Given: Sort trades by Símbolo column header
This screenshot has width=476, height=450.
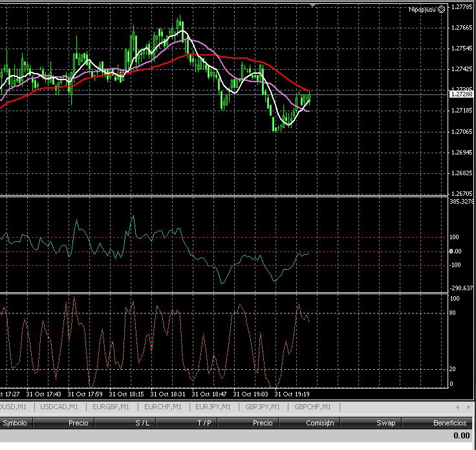Looking at the screenshot, I should (x=16, y=423).
